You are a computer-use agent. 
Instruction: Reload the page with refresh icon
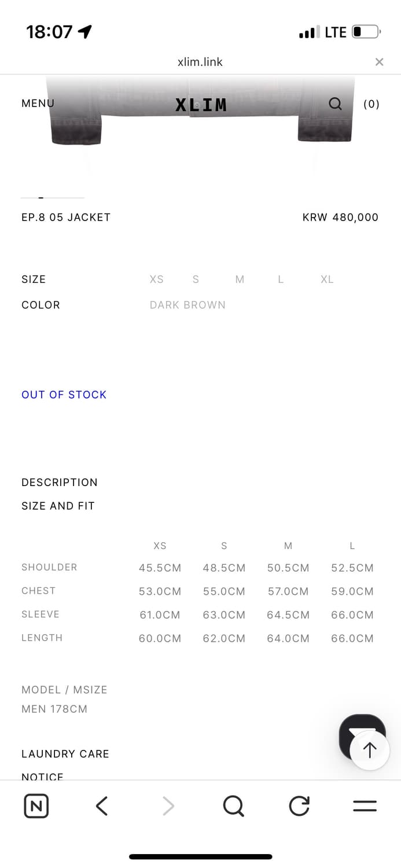[299, 806]
